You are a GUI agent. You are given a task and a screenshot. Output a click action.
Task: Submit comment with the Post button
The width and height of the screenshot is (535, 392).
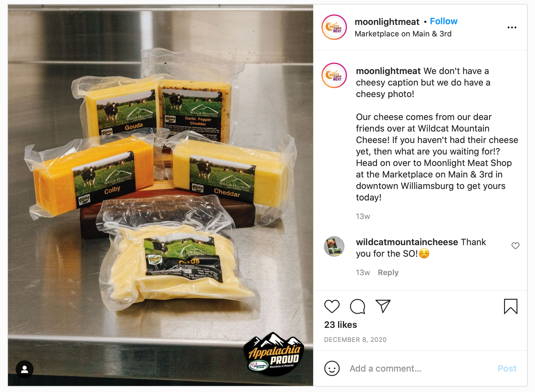[x=507, y=368]
